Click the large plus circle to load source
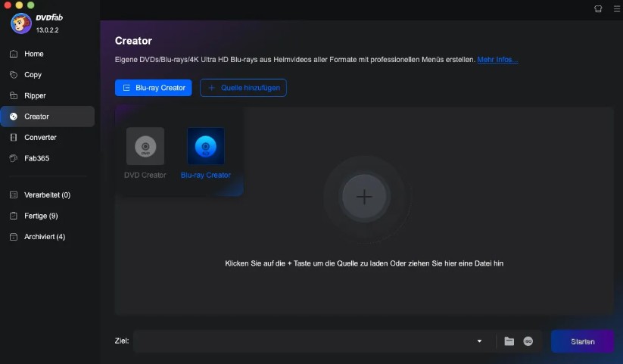The width and height of the screenshot is (623, 364). tap(364, 197)
